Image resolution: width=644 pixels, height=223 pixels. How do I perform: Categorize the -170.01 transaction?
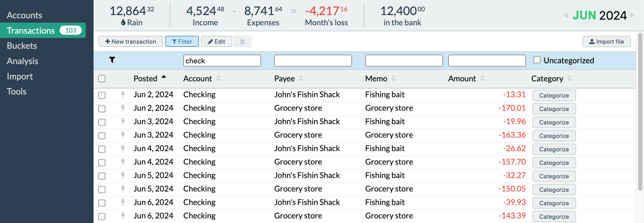[554, 109]
